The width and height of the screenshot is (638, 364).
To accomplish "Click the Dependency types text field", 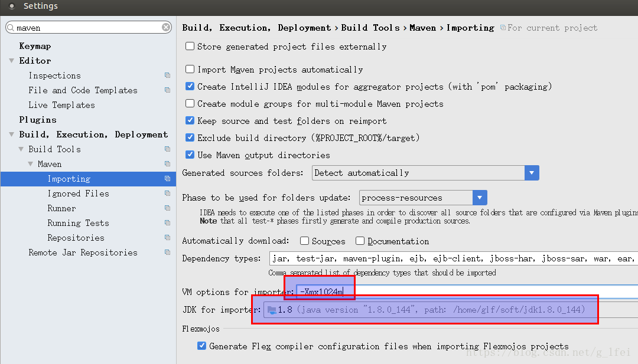I will point(453,258).
